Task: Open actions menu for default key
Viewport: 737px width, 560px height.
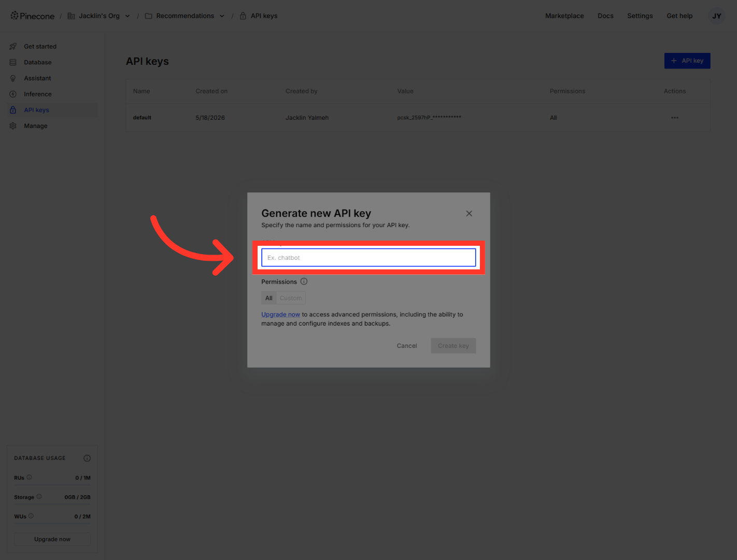Action: 675,118
